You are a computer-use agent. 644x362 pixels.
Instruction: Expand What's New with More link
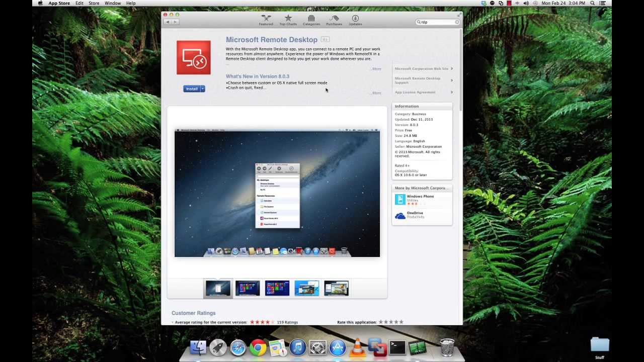(x=376, y=93)
